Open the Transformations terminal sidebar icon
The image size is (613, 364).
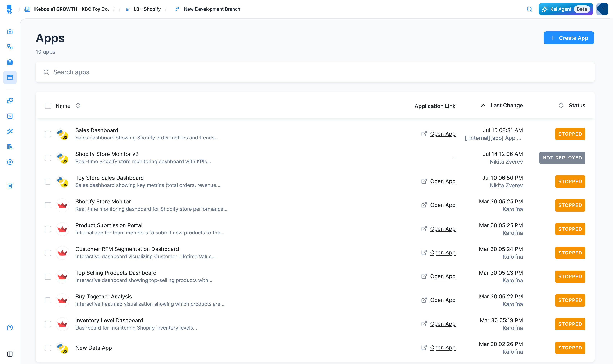pos(10,116)
